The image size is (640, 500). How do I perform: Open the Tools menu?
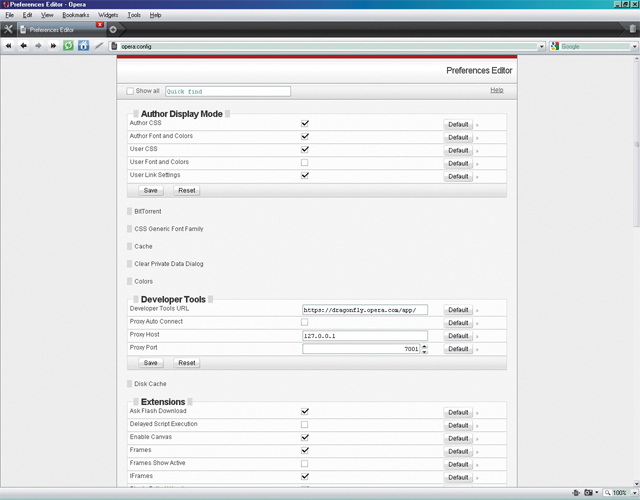click(134, 15)
